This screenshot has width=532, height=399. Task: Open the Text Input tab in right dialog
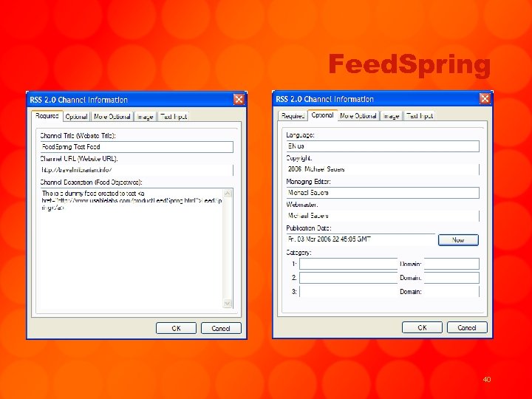[420, 116]
